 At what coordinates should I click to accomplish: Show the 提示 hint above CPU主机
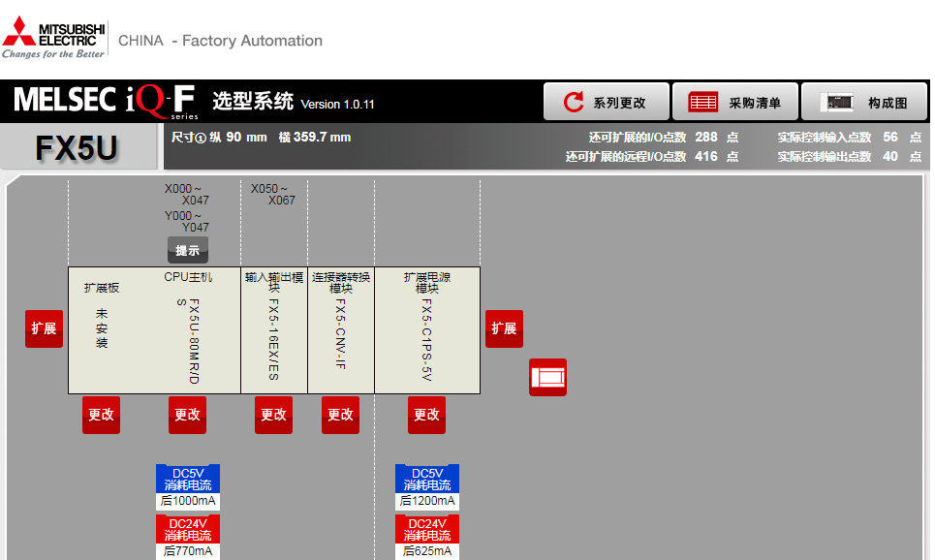pyautogui.click(x=187, y=250)
